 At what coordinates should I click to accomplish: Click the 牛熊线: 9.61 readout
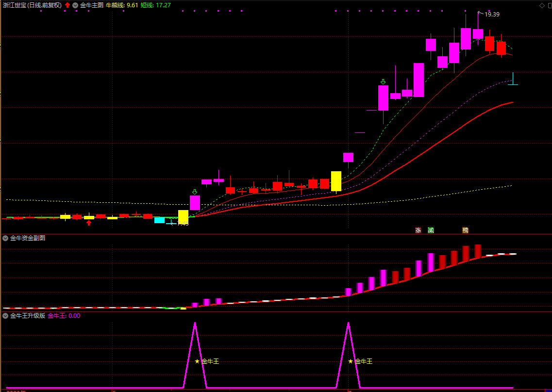tap(122, 5)
